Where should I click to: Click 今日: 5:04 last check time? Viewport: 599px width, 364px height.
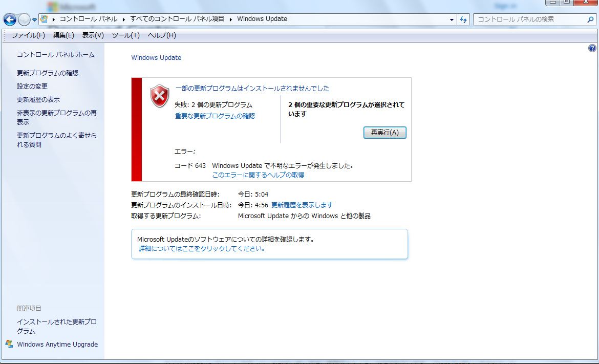pos(253,194)
